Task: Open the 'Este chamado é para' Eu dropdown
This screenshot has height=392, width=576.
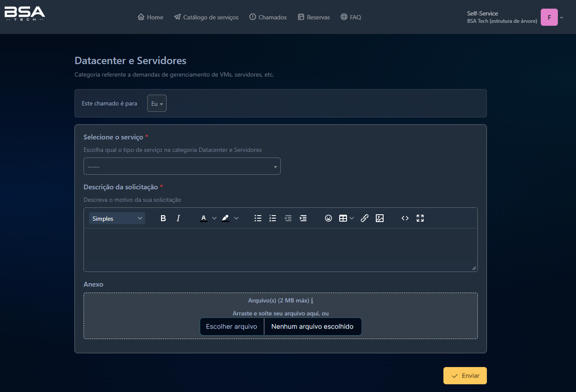Action: 157,104
